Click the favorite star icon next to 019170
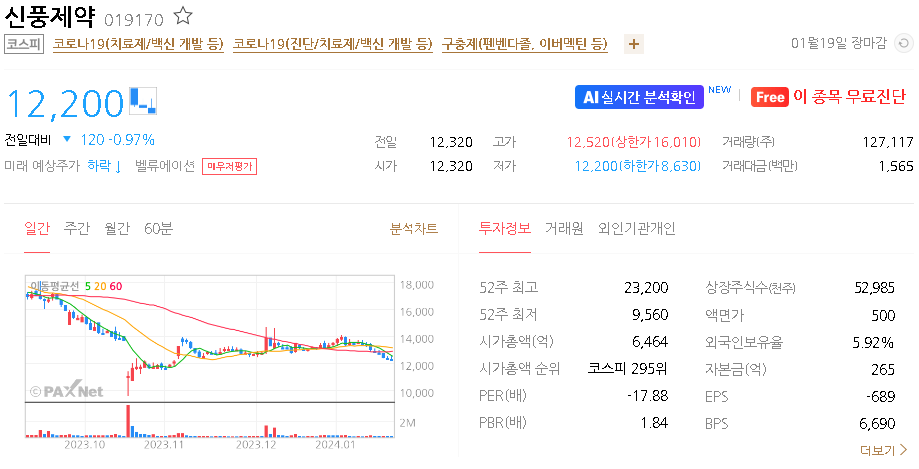919x469 pixels. click(x=183, y=16)
